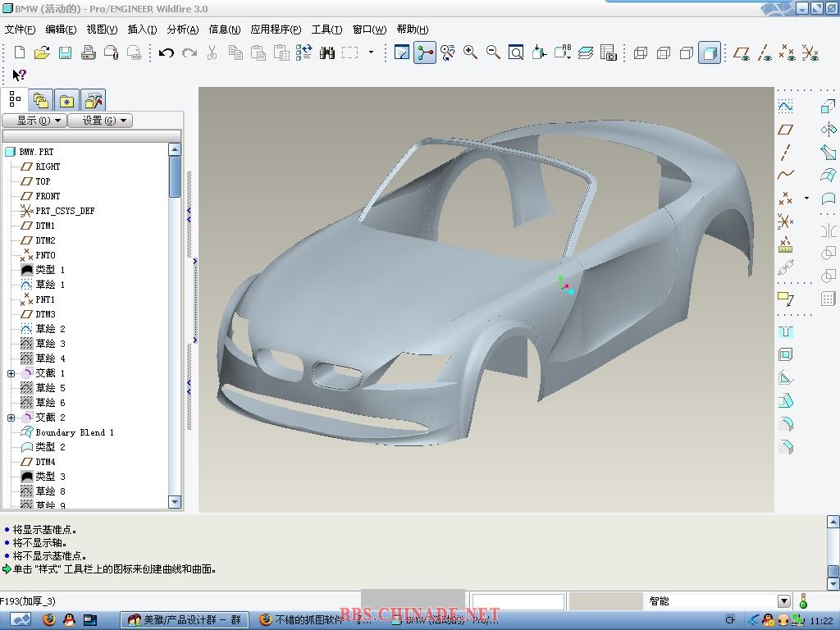Select PRT_CSYS_DEF in model tree
Viewport: 840px width, 630px height.
(x=65, y=211)
